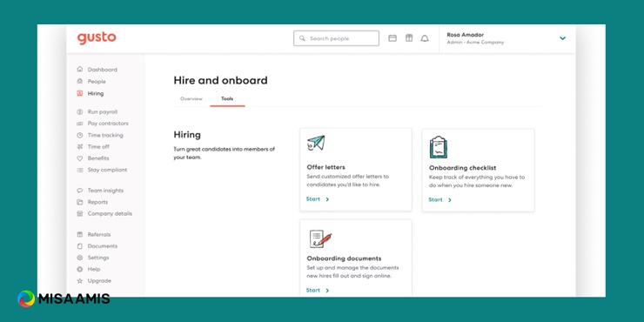Viewport: 644px width, 322px height.
Task: Click the Rosa Amador account name
Action: tap(466, 35)
